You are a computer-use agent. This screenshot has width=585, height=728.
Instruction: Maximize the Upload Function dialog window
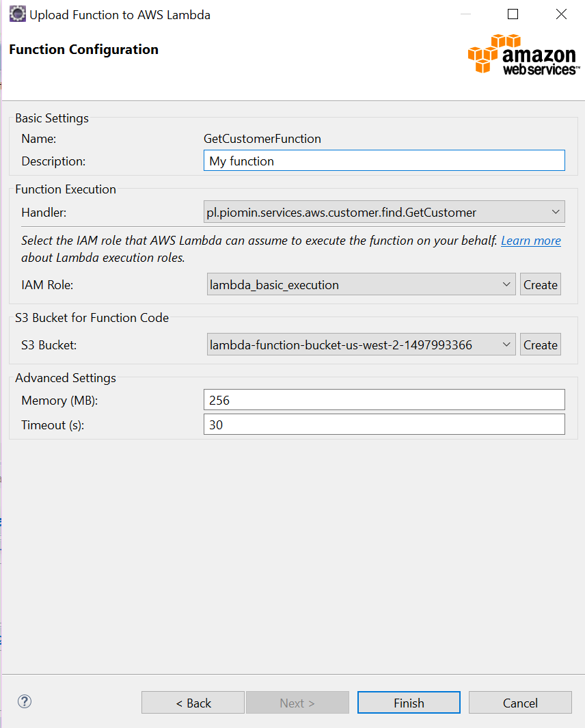point(513,14)
